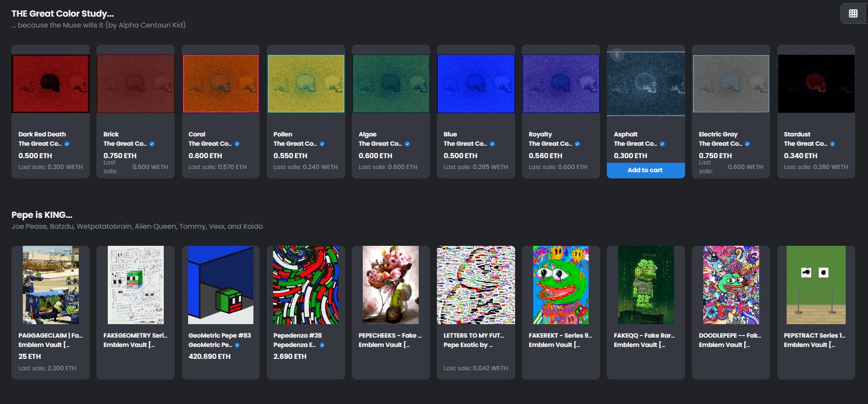Open the FAKEQQ artwork image

click(646, 285)
